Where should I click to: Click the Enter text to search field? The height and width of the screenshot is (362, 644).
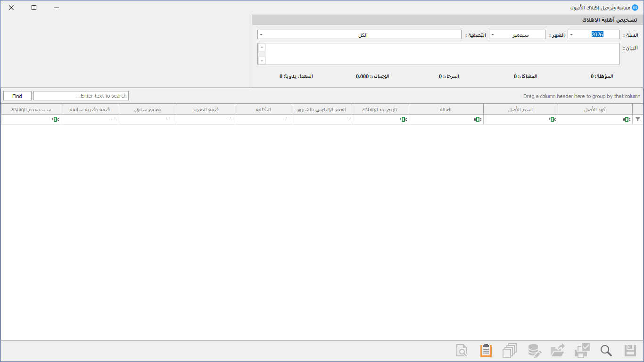(x=81, y=96)
